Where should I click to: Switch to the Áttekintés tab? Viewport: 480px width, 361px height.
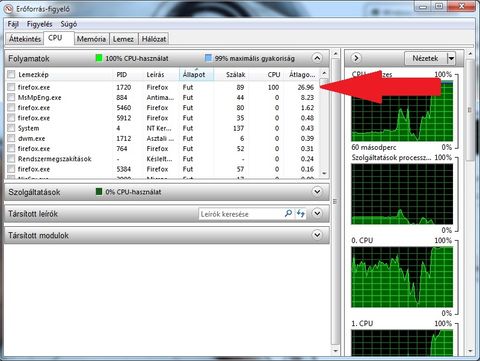(25, 39)
